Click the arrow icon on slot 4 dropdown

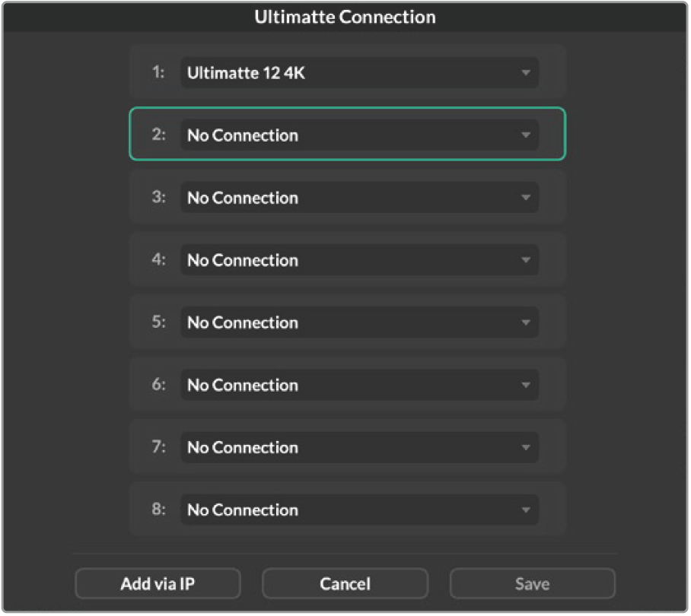click(x=526, y=260)
